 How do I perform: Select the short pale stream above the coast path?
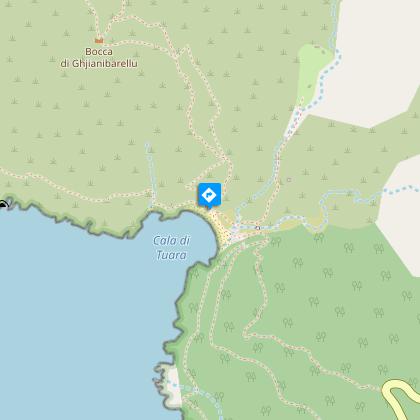click(150, 175)
